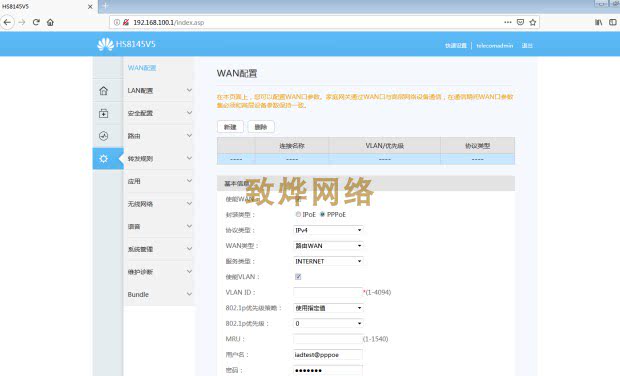This screenshot has width=620, height=376.
Task: Select the gear settings icon in sidebar
Action: (104, 159)
